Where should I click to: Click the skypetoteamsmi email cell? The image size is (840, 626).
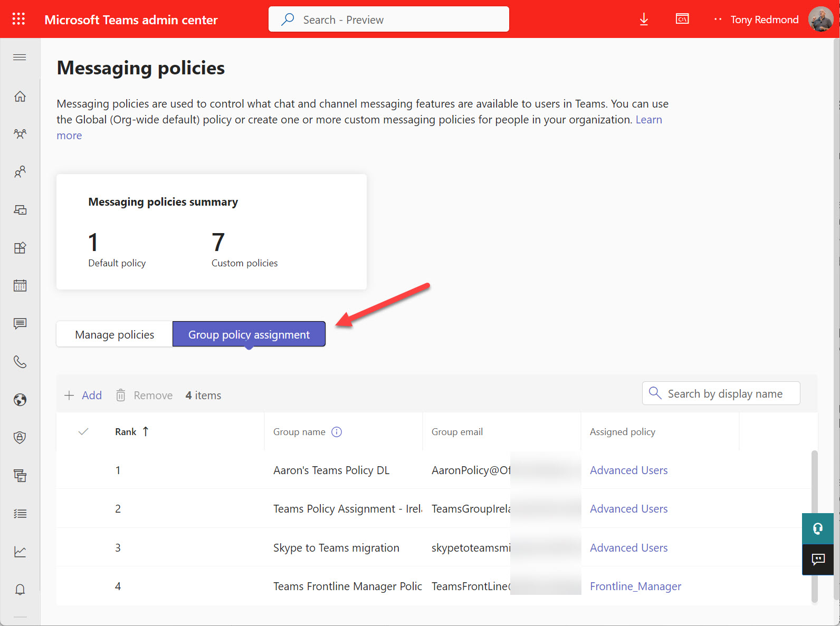(x=471, y=547)
